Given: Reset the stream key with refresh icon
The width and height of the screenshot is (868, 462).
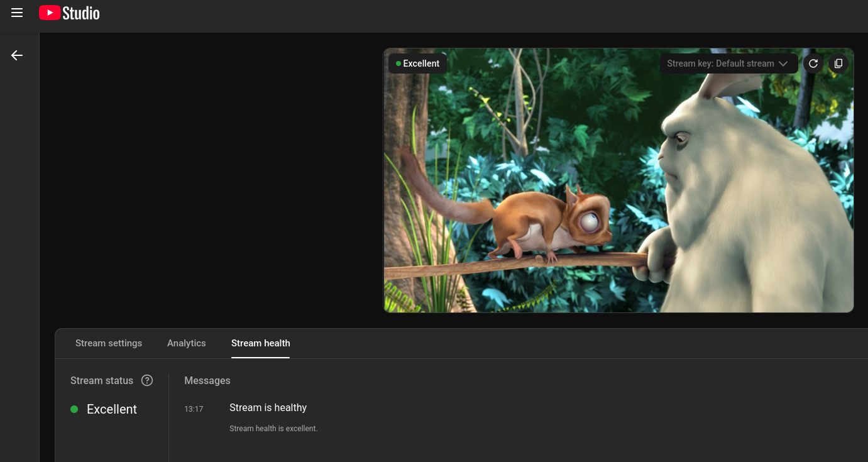Looking at the screenshot, I should [813, 63].
